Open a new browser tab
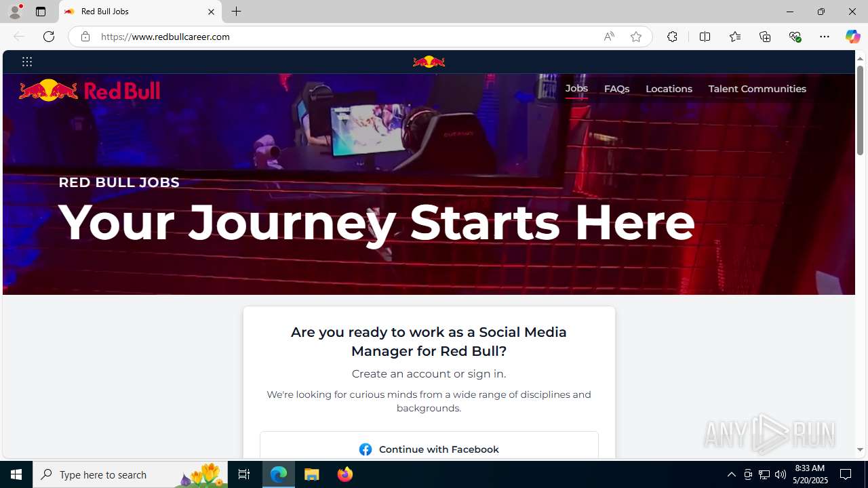The width and height of the screenshot is (868, 488). pyautogui.click(x=236, y=12)
